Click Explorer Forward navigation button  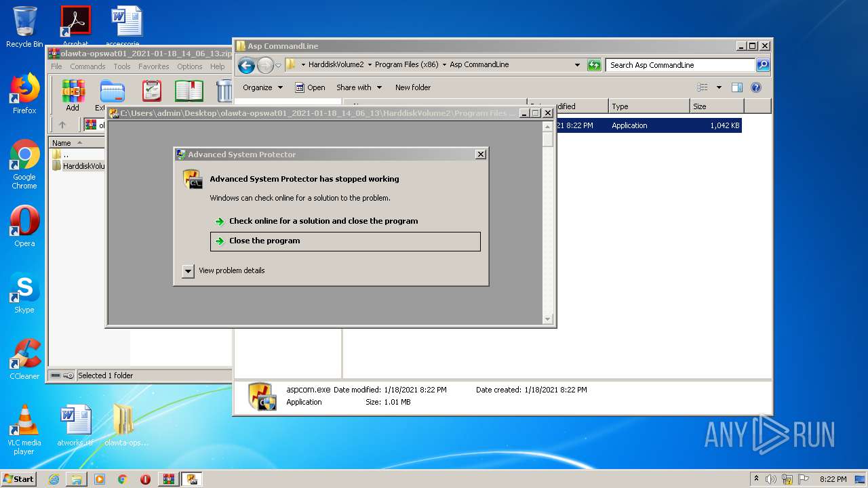265,65
